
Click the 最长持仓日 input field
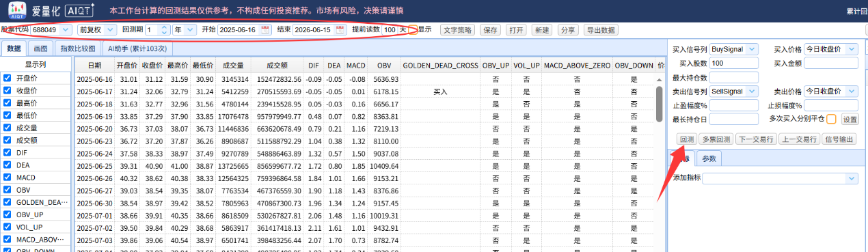(734, 119)
